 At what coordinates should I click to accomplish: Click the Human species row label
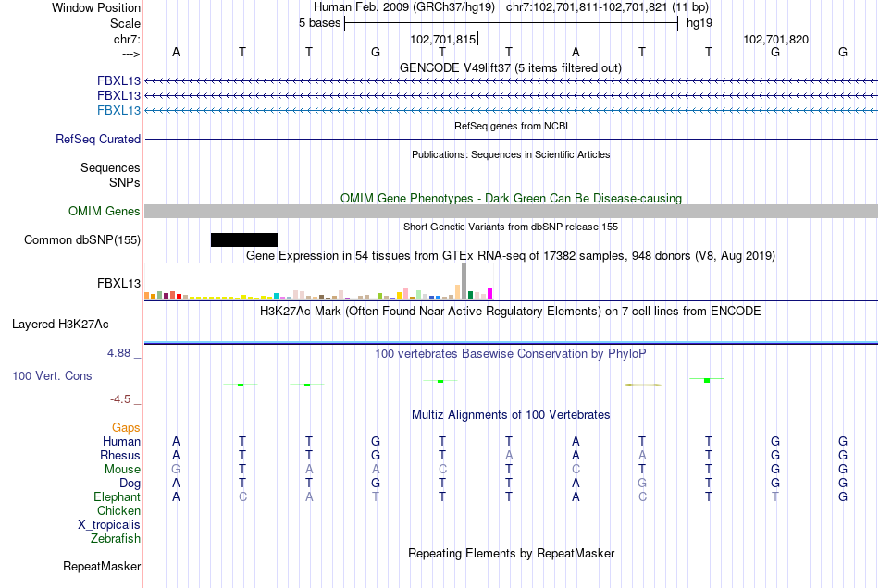pos(121,441)
